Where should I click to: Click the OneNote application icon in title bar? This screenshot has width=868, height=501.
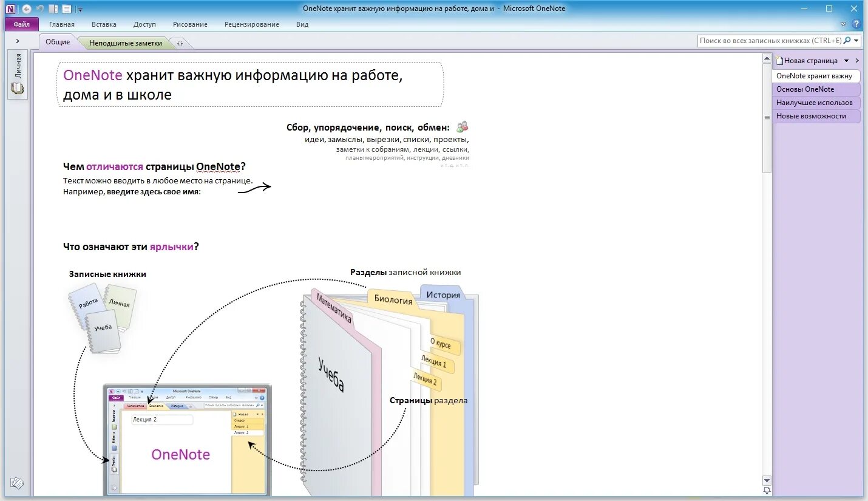pyautogui.click(x=10, y=9)
